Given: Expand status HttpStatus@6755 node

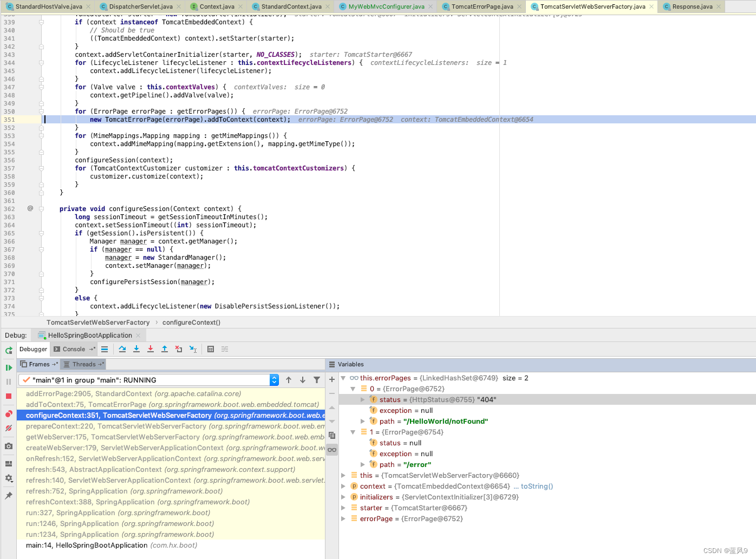Looking at the screenshot, I should (363, 400).
